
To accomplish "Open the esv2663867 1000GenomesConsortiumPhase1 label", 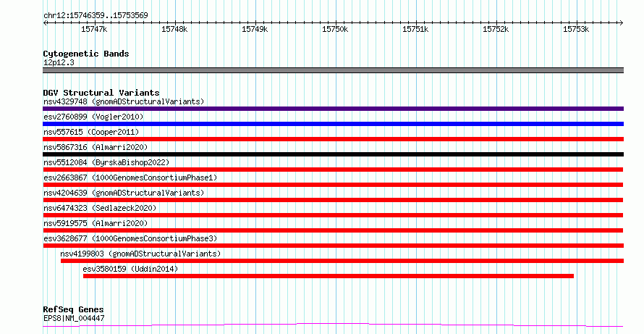I will tap(130, 178).
